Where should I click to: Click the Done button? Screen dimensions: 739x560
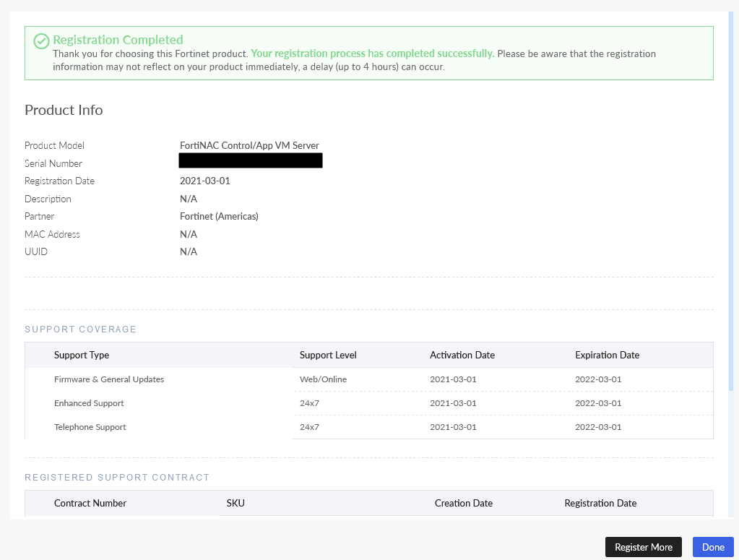coord(713,547)
